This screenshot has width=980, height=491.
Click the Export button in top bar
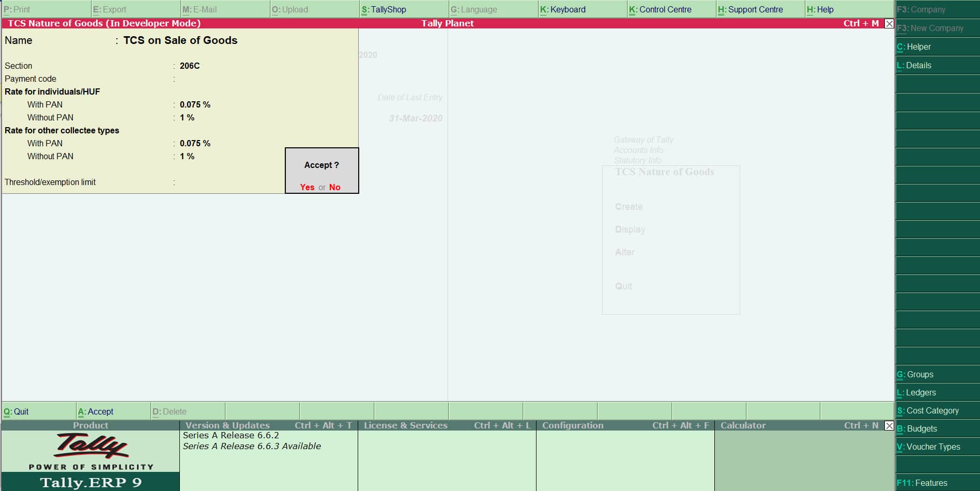[135, 9]
